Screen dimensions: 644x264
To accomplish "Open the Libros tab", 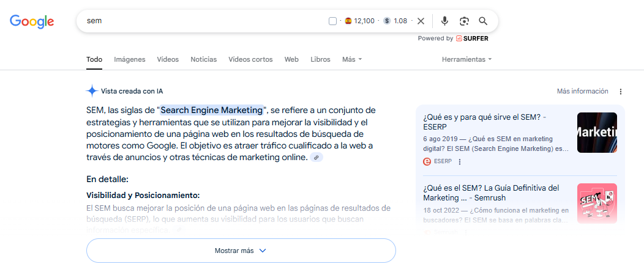I will point(320,59).
